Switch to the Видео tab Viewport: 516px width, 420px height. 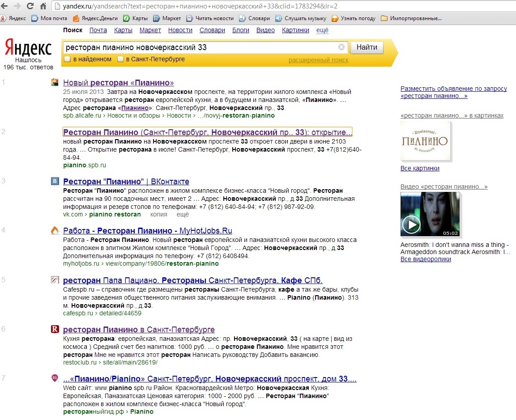[x=265, y=30]
